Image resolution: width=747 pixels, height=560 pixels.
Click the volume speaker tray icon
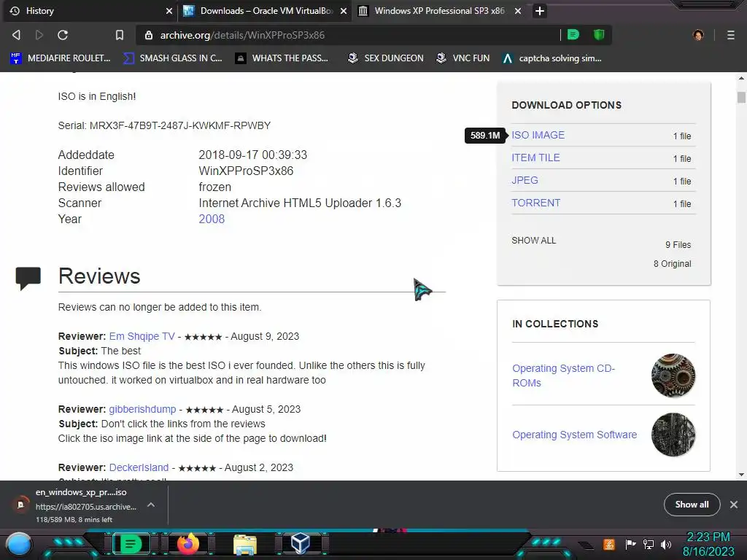pyautogui.click(x=666, y=544)
